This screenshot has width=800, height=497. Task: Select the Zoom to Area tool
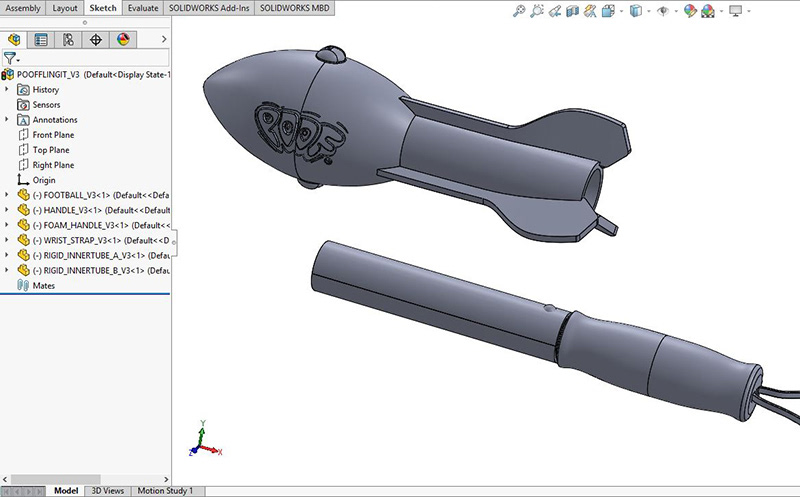pyautogui.click(x=539, y=11)
